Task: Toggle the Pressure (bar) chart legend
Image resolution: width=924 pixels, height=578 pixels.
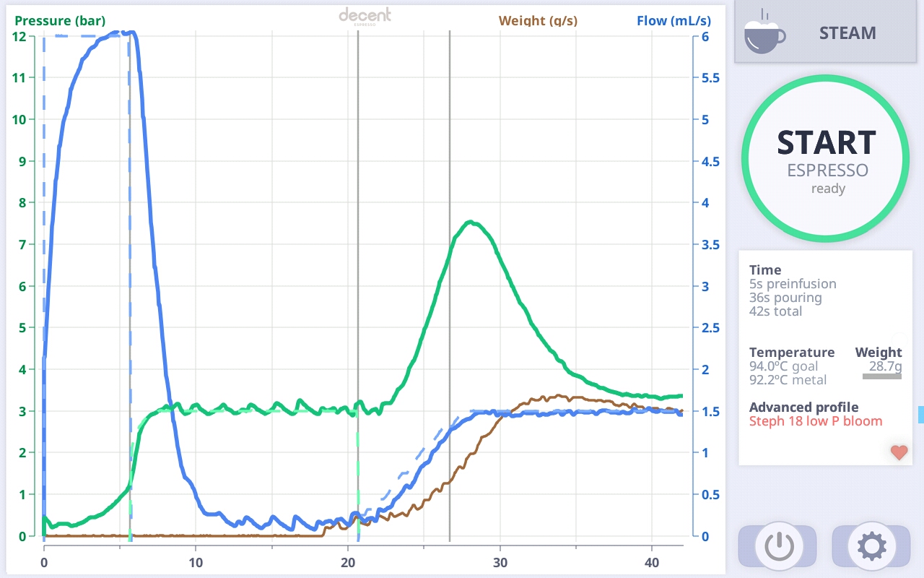Action: point(60,20)
